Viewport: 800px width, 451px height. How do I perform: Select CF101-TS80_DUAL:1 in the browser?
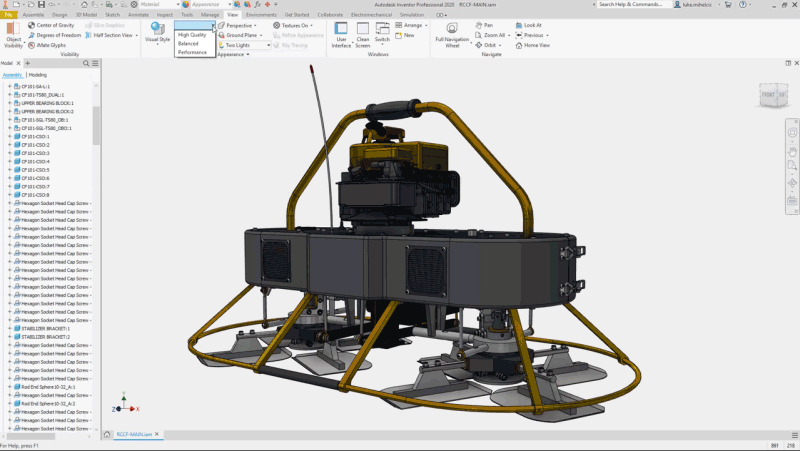coord(42,95)
